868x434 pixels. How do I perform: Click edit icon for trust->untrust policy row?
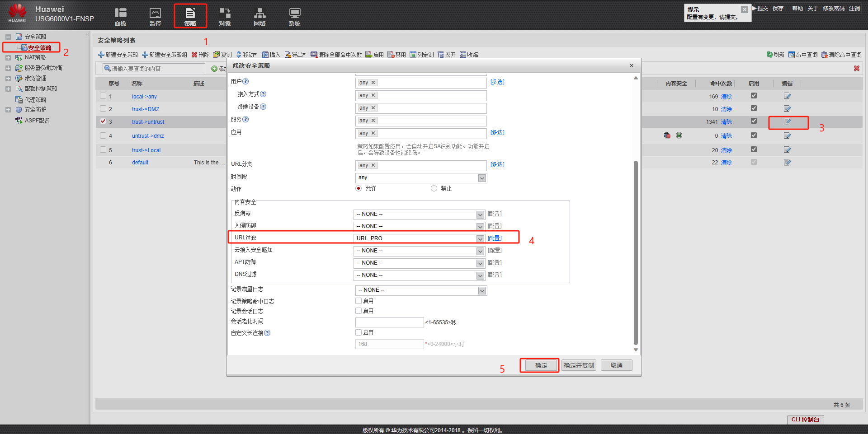787,121
